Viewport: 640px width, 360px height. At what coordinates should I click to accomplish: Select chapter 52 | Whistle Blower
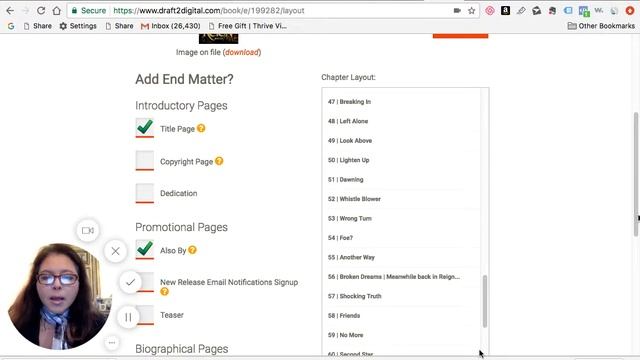pos(354,199)
